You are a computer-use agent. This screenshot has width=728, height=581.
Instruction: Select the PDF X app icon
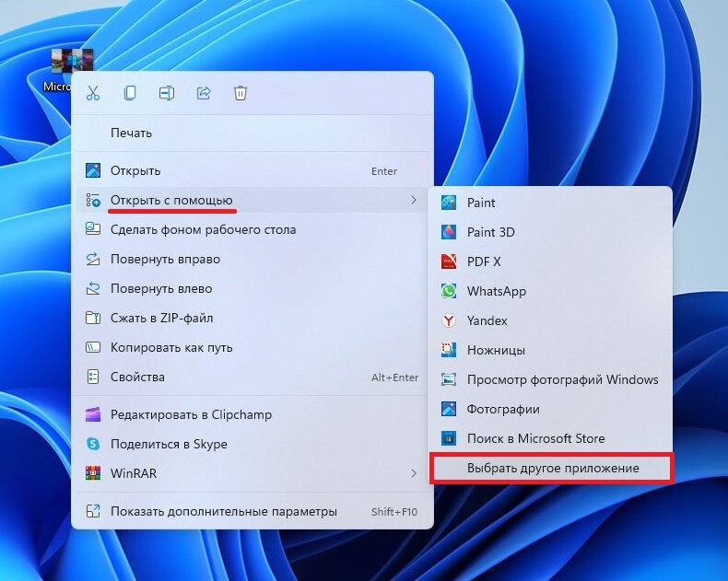[x=449, y=261]
